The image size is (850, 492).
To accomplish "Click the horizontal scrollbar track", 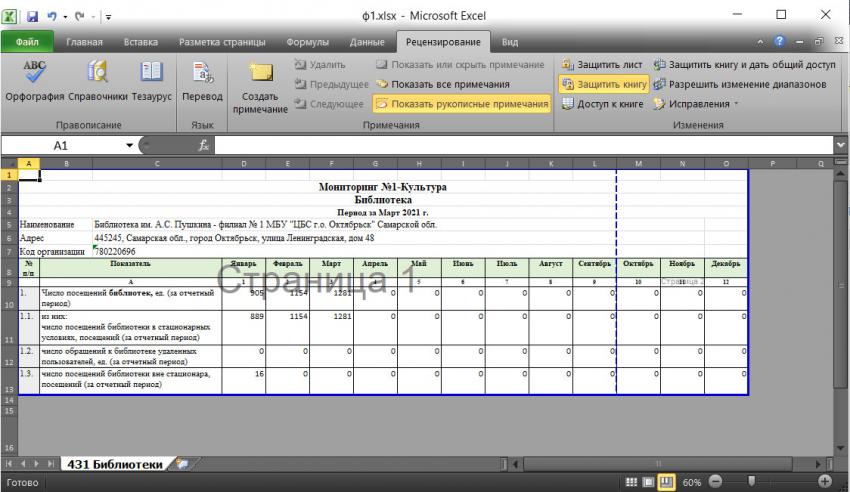I will click(667, 464).
